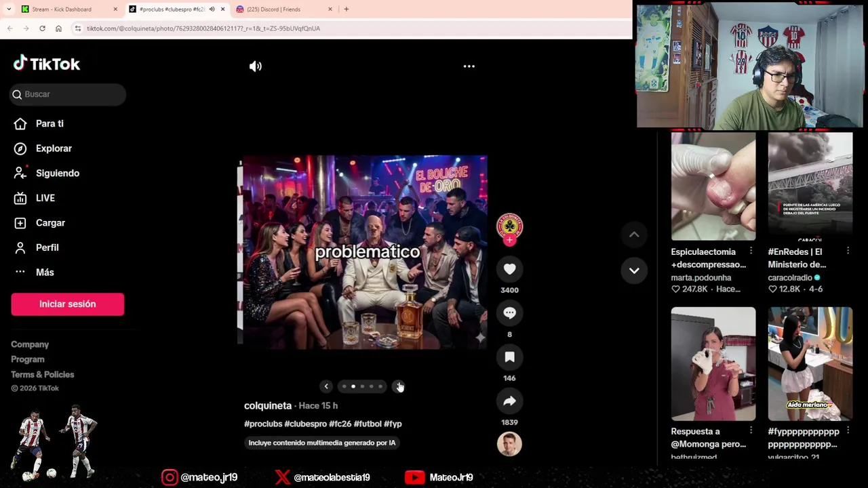Image resolution: width=868 pixels, height=488 pixels.
Task: Click the Iniciar sesión button
Action: click(67, 304)
